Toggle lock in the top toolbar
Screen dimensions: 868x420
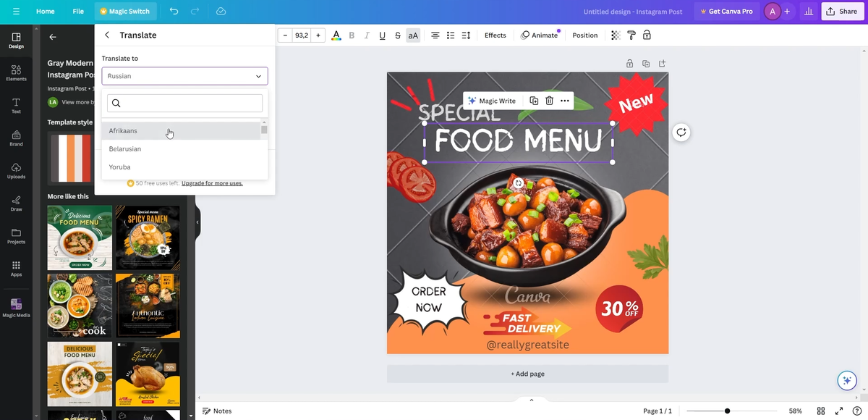pyautogui.click(x=647, y=35)
